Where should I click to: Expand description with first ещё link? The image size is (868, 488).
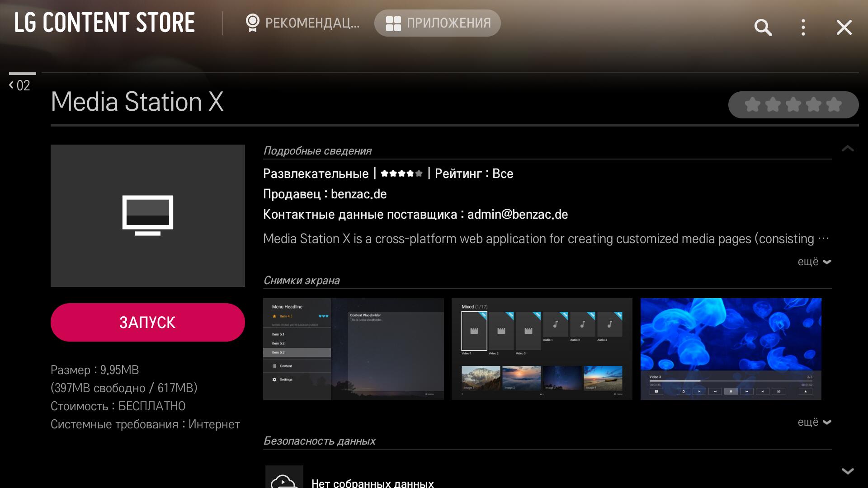point(815,262)
